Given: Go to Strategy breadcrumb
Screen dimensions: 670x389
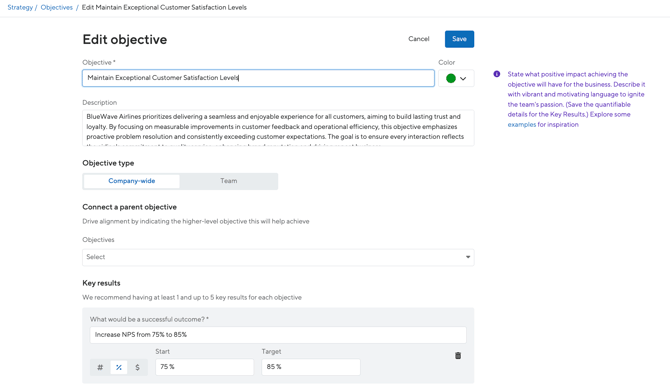Looking at the screenshot, I should tap(20, 7).
